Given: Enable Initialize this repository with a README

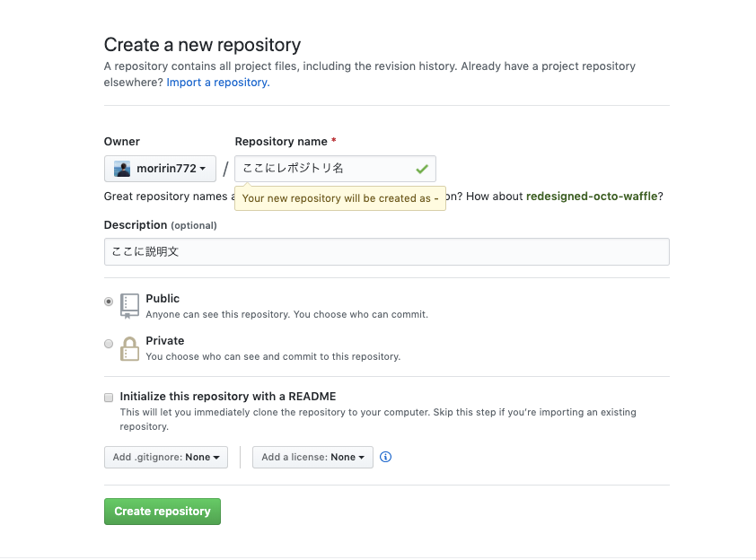Looking at the screenshot, I should click(109, 397).
